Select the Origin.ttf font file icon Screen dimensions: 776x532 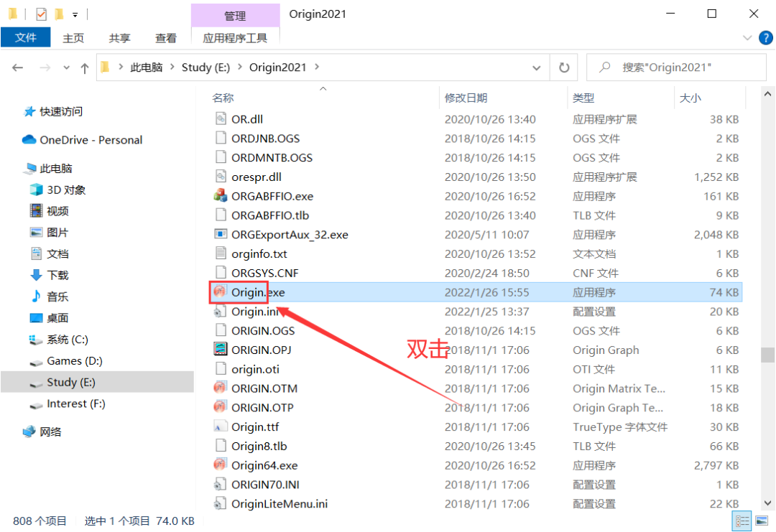point(221,426)
